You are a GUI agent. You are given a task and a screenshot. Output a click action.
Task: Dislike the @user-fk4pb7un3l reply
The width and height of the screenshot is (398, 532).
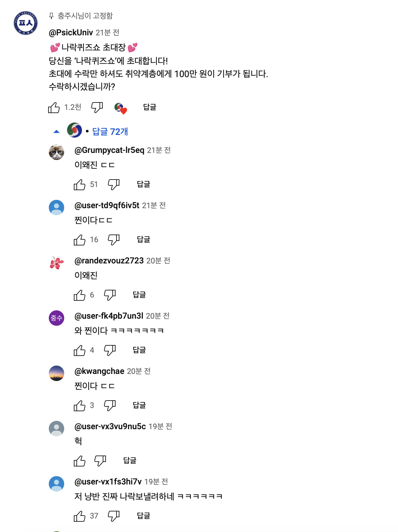pyautogui.click(x=110, y=350)
